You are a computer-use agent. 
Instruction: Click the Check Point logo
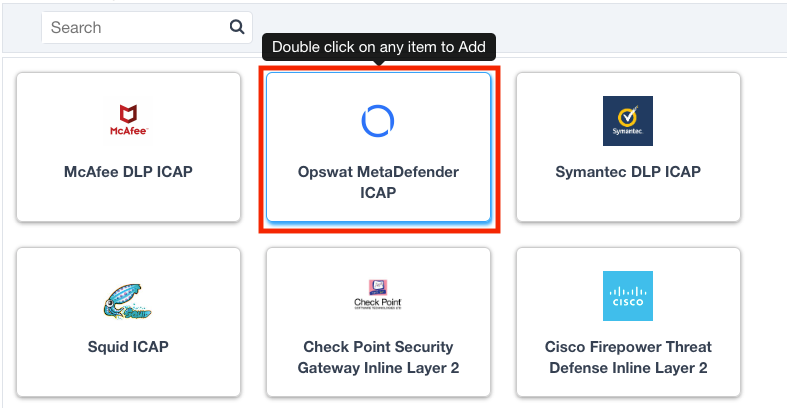(x=378, y=296)
